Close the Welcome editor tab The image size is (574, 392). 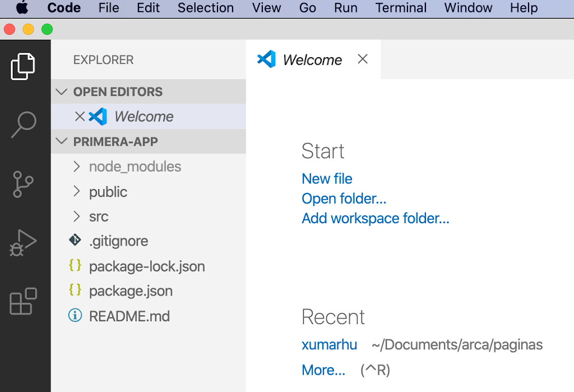pos(363,59)
